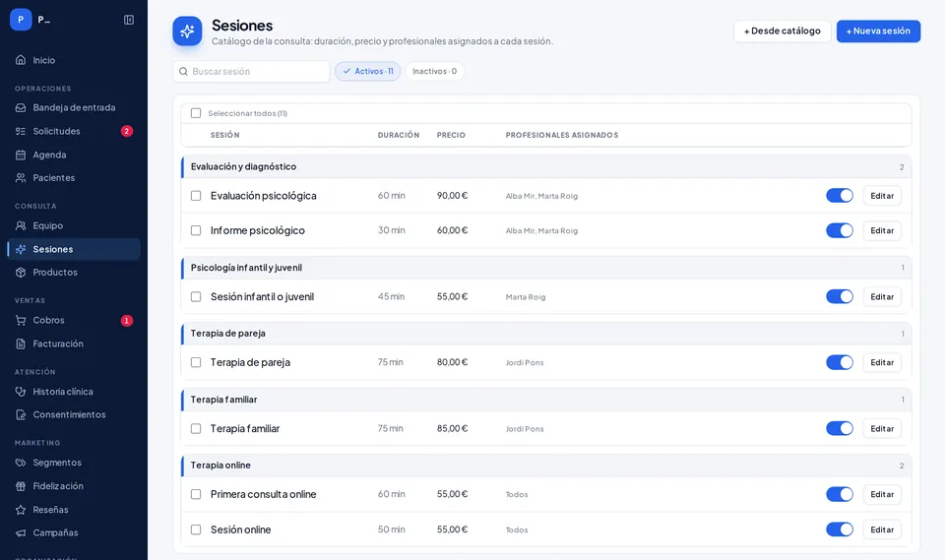This screenshot has height=560, width=945.
Task: Click the blue P workspace logo
Action: point(21,20)
